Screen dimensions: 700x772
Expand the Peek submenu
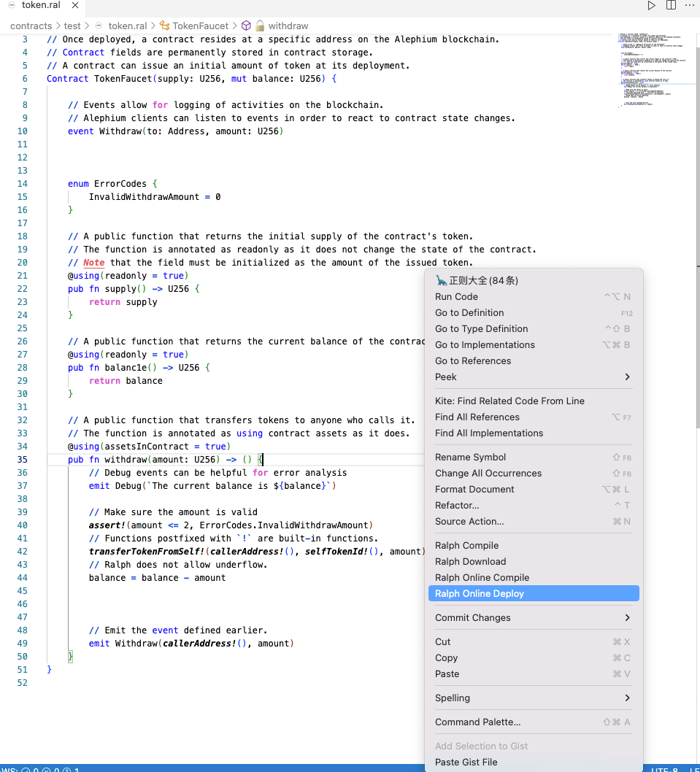point(534,377)
